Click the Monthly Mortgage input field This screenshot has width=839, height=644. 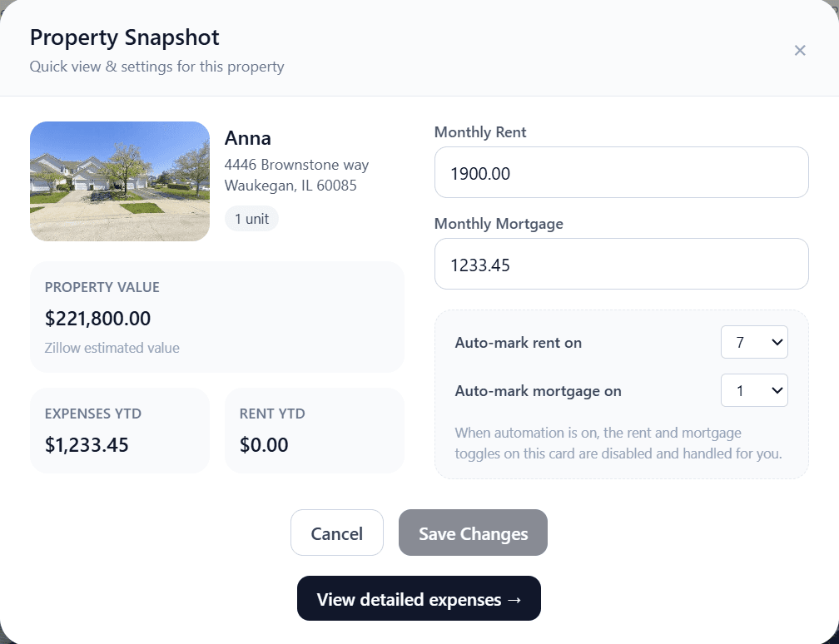621,264
